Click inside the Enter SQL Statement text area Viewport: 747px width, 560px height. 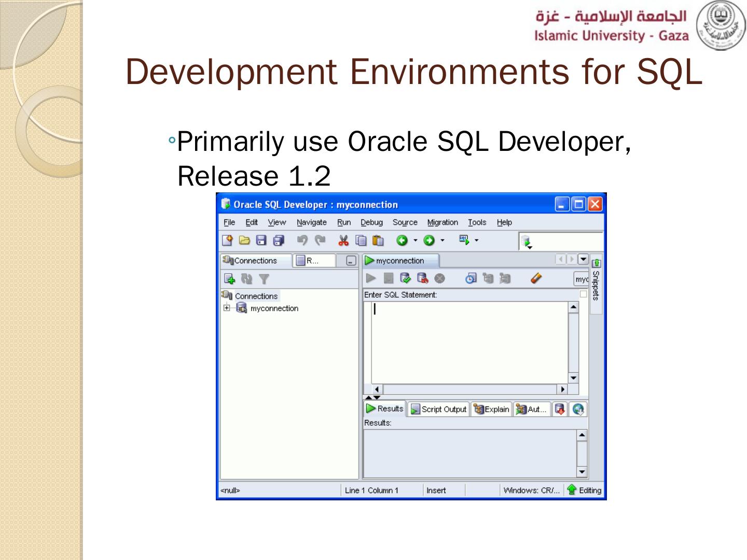coord(469,342)
